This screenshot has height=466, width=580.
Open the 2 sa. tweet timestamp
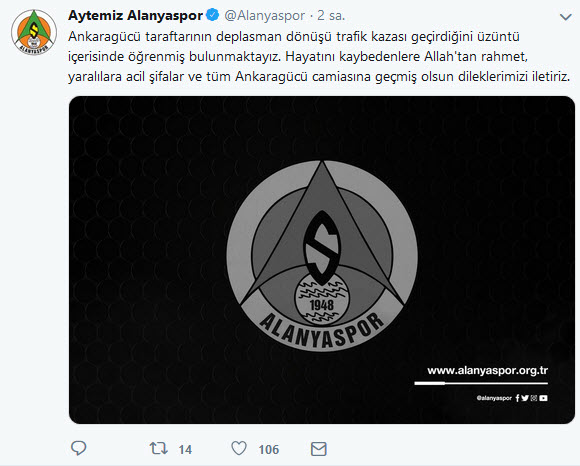331,16
